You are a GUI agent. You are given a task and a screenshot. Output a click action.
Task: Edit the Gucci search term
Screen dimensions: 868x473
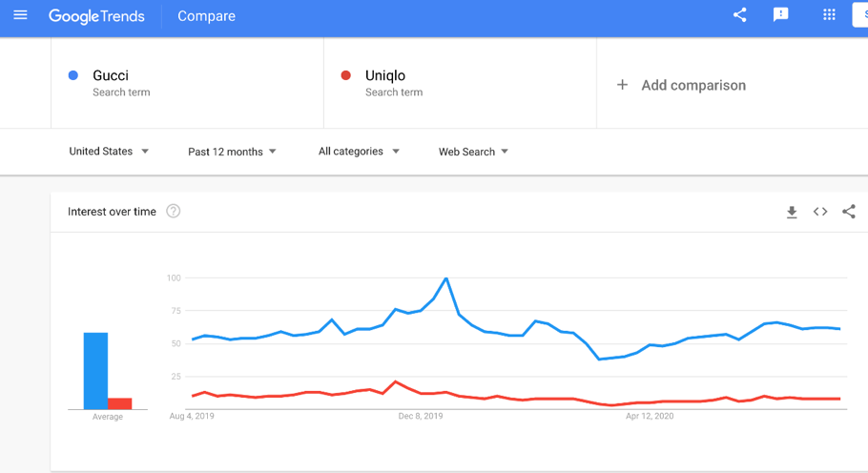point(111,75)
